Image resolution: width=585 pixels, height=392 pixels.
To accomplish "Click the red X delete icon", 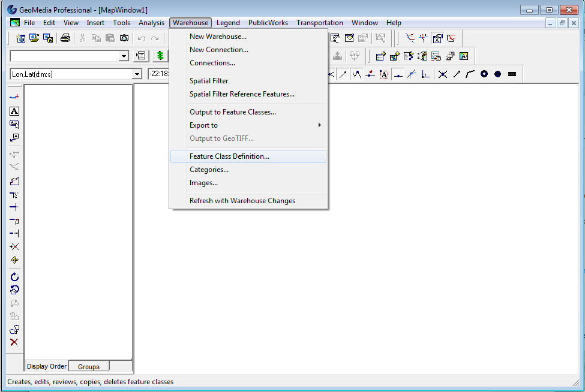I will (x=14, y=342).
